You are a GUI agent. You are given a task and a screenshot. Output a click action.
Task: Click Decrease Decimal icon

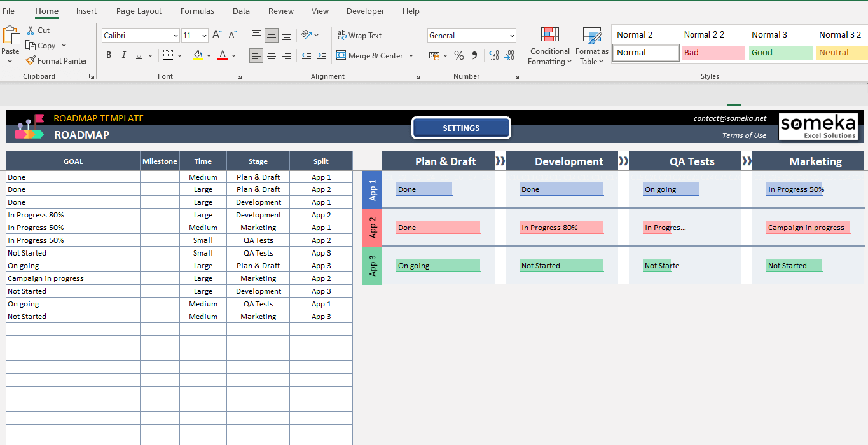[509, 55]
